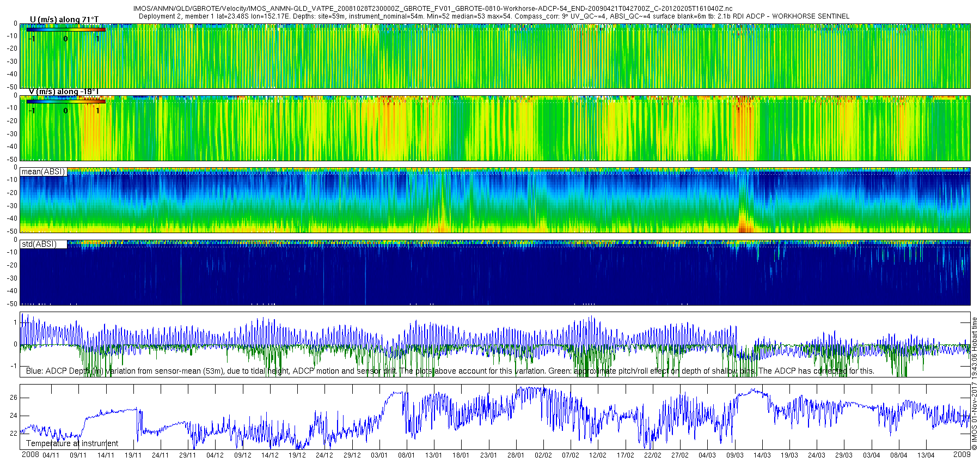This screenshot has width=980, height=463.
Task: Click the NetCDF file path title text
Action: (x=433, y=9)
